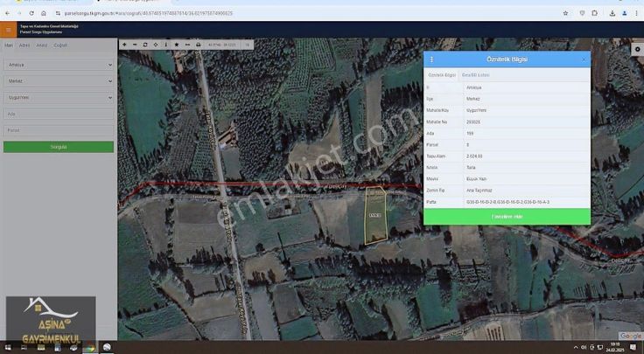Click the Antalya province value in info panel

[473, 87]
